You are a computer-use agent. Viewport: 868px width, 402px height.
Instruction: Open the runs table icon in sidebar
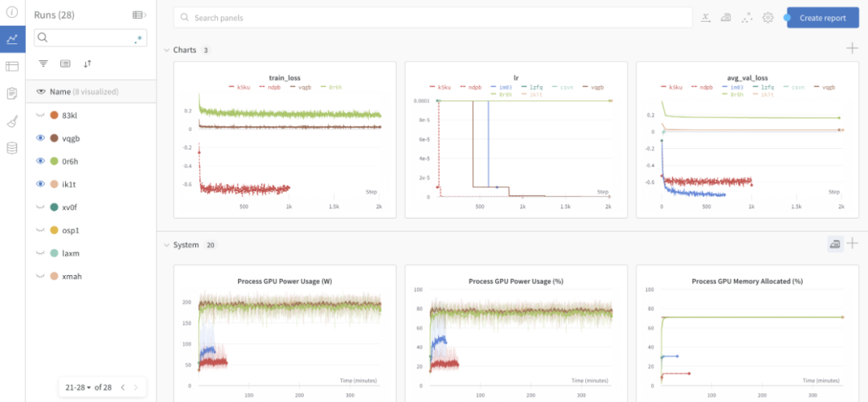12,67
